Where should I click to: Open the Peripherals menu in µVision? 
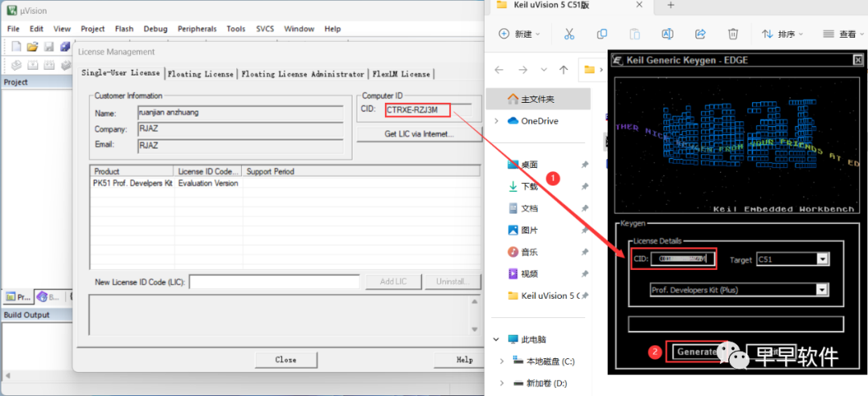(x=197, y=29)
